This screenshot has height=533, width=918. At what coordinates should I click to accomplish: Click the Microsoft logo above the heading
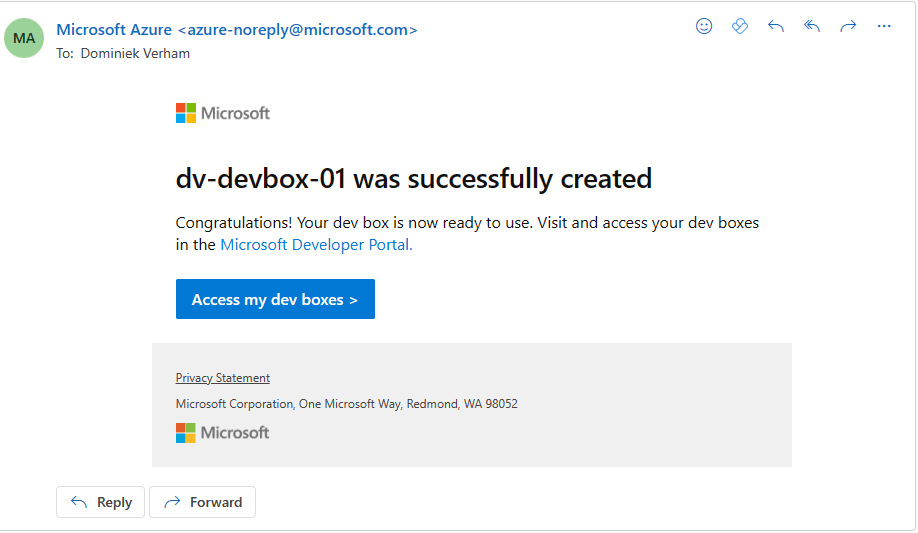pyautogui.click(x=223, y=113)
